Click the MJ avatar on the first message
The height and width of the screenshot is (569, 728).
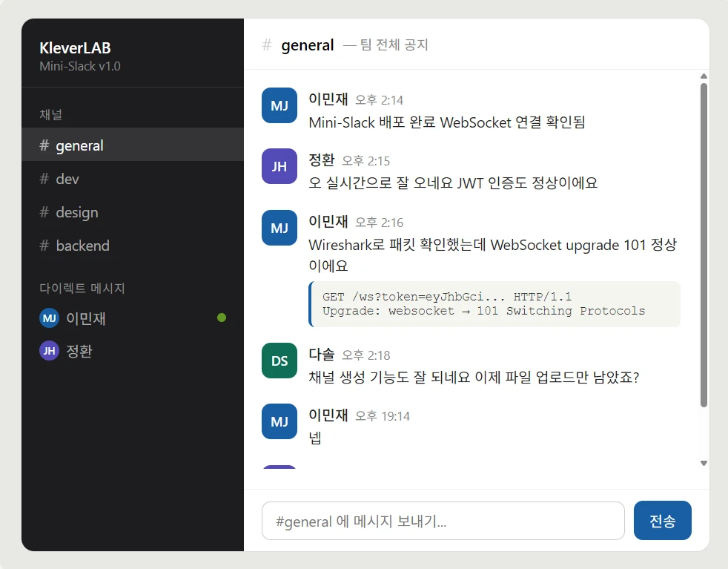click(279, 105)
